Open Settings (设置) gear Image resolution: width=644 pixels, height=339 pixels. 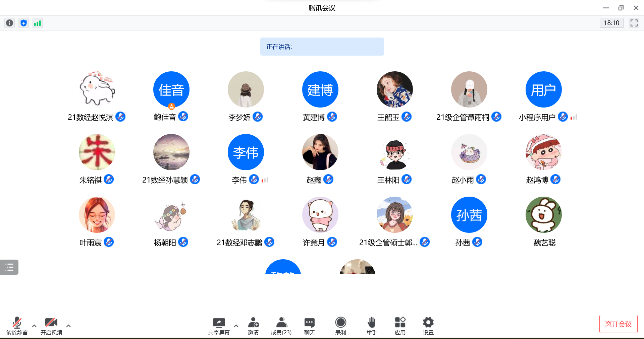pos(428,326)
